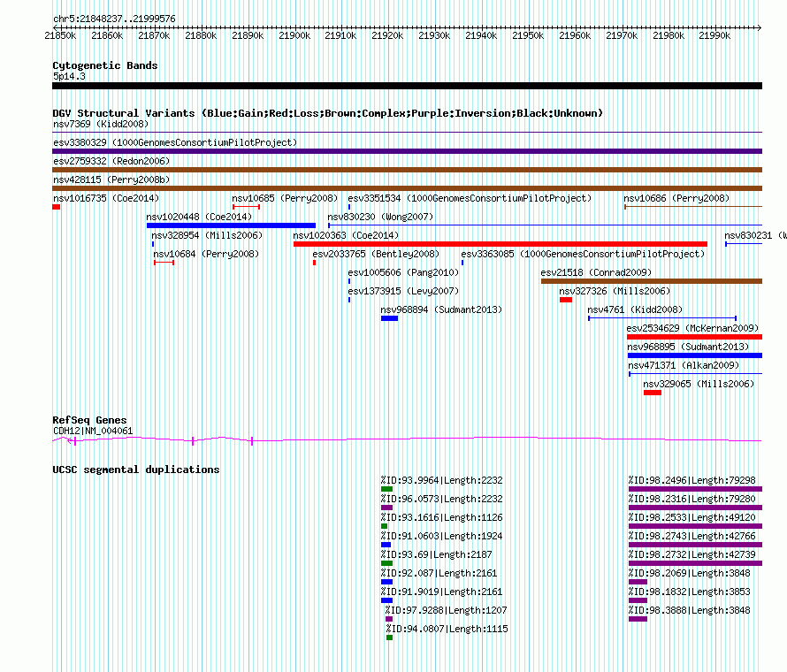The image size is (787, 672).
Task: Click the nsv968895 (Sudmant2013) blue bar
Action: (695, 355)
